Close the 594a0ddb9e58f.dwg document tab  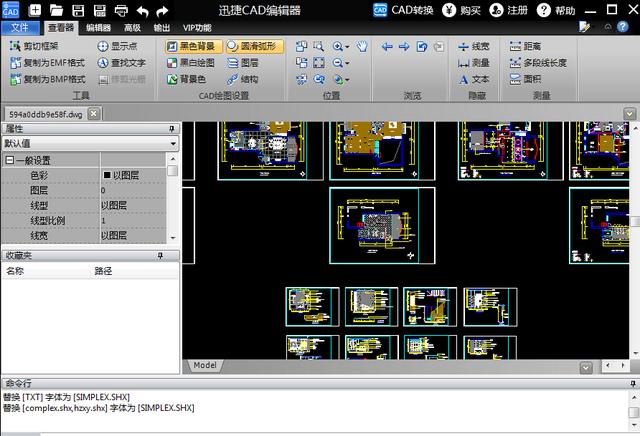94,114
